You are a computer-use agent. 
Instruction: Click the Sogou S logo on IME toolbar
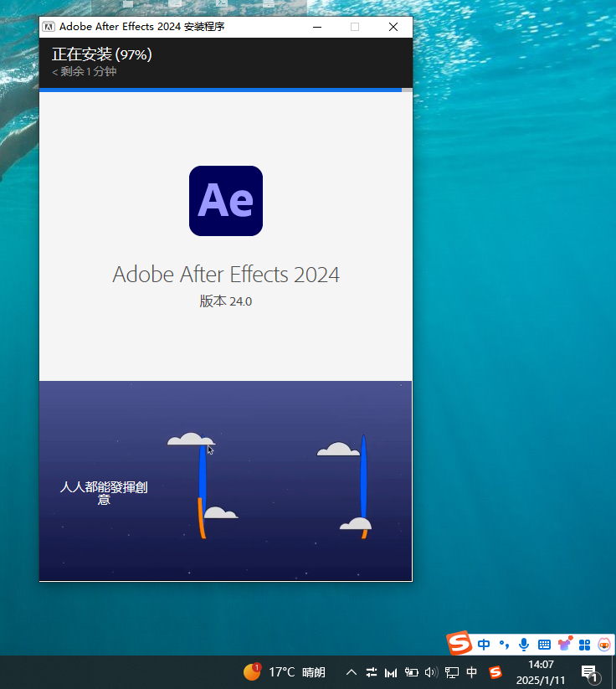click(x=459, y=643)
